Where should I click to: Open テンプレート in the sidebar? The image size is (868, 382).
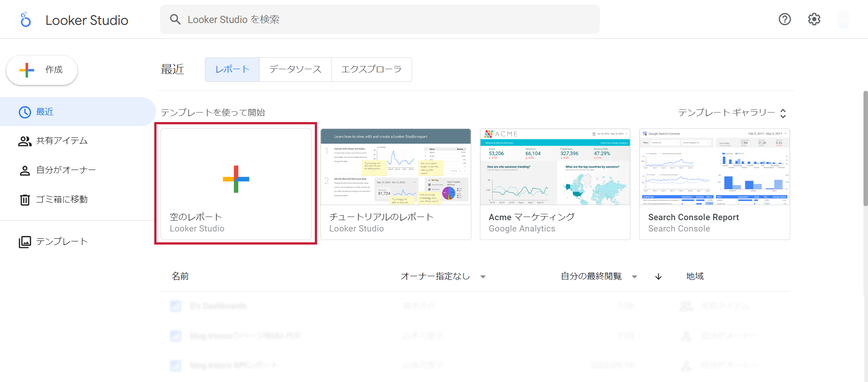tap(78, 242)
